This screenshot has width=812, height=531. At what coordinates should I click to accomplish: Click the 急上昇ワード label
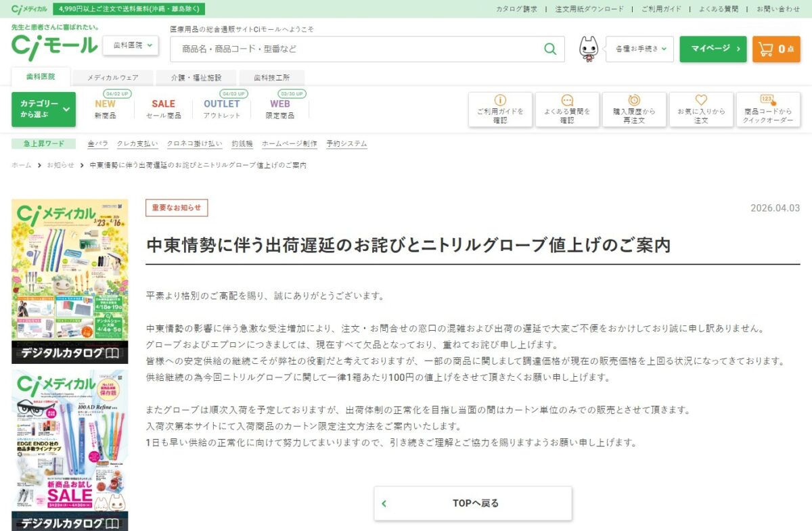point(44,143)
